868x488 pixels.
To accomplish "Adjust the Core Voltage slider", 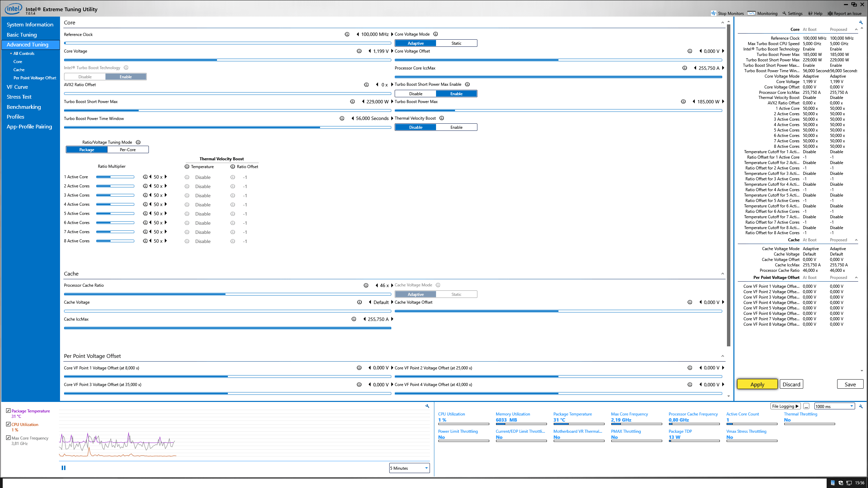I will click(228, 60).
